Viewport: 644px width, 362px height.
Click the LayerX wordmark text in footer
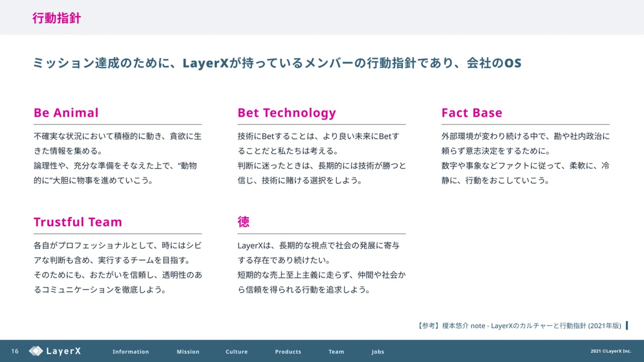coord(63,351)
